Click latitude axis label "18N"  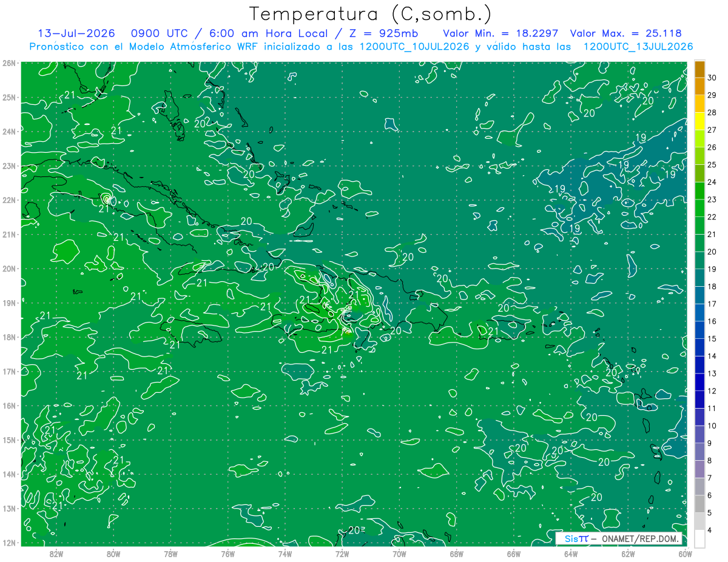click(x=9, y=337)
